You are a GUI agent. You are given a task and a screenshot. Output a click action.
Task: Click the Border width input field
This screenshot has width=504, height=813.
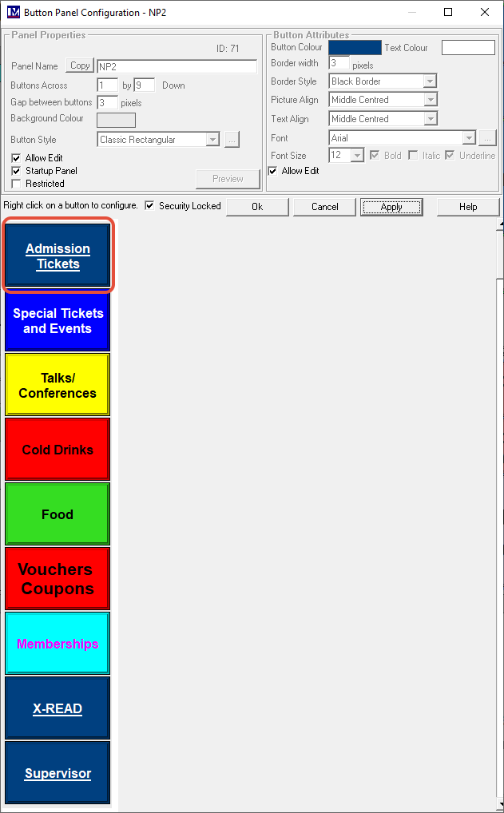(339, 63)
